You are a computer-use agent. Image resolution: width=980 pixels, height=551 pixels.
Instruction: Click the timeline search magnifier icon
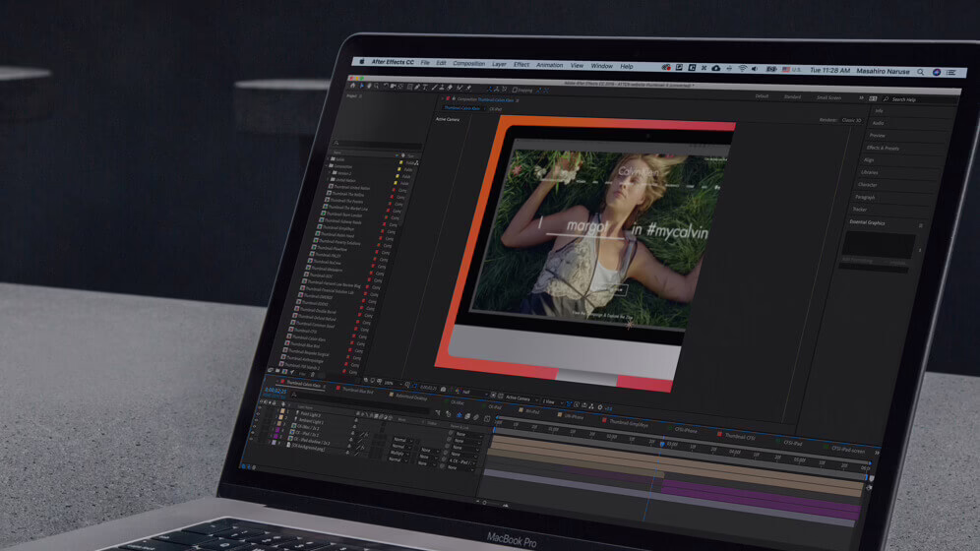294,396
